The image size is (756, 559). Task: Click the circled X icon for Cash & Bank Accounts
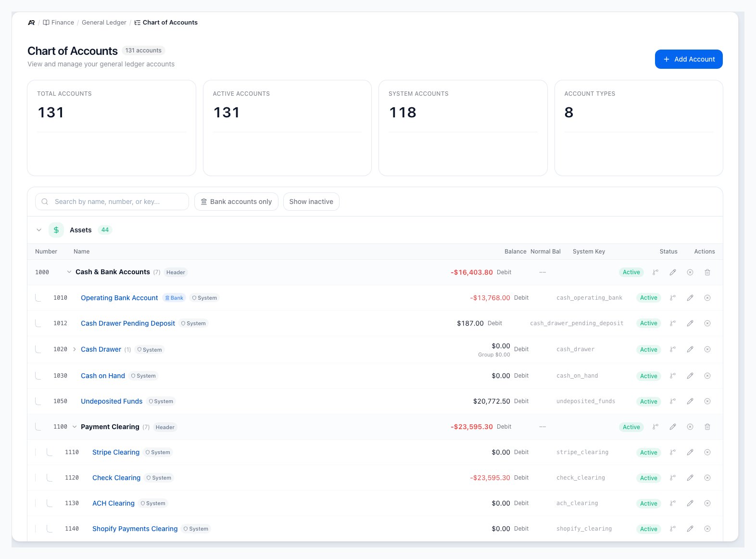(x=690, y=272)
